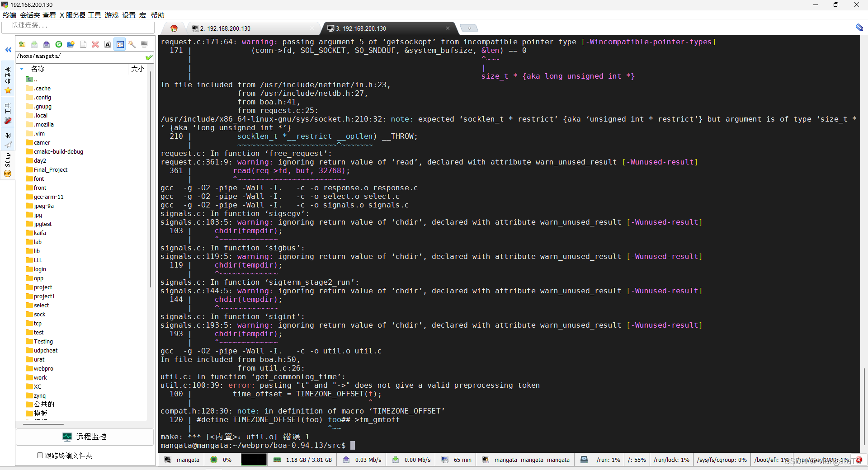Click the home tab with red icon

click(x=174, y=28)
